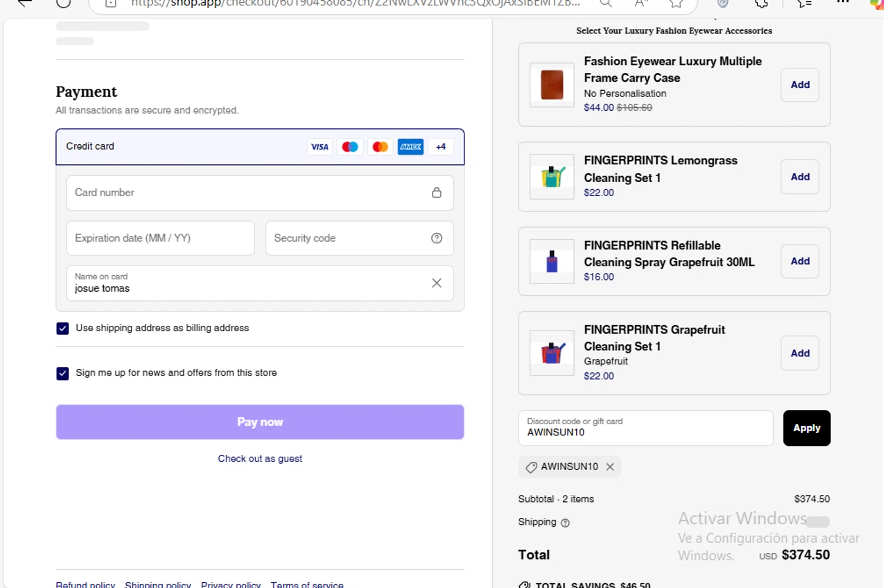Image resolution: width=884 pixels, height=588 pixels.
Task: Click the No Personalisation text
Action: pyautogui.click(x=625, y=93)
